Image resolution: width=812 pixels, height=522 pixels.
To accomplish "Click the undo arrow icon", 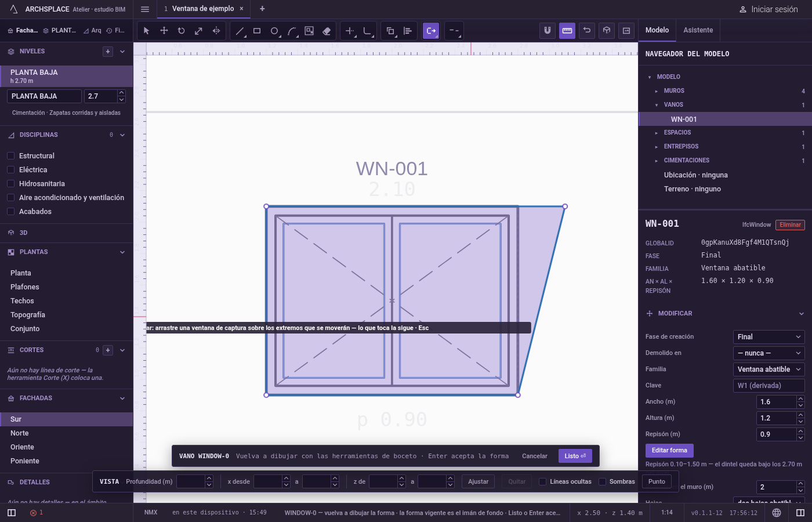I will pyautogui.click(x=587, y=31).
